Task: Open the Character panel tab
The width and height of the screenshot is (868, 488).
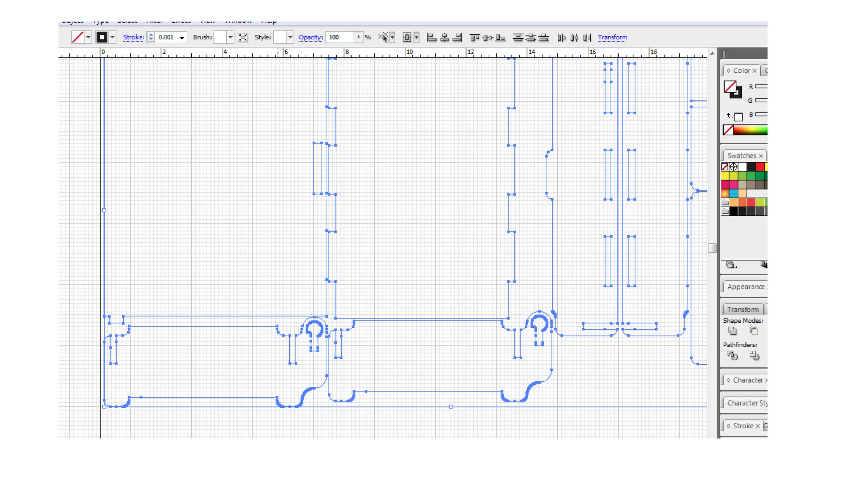Action: 748,380
